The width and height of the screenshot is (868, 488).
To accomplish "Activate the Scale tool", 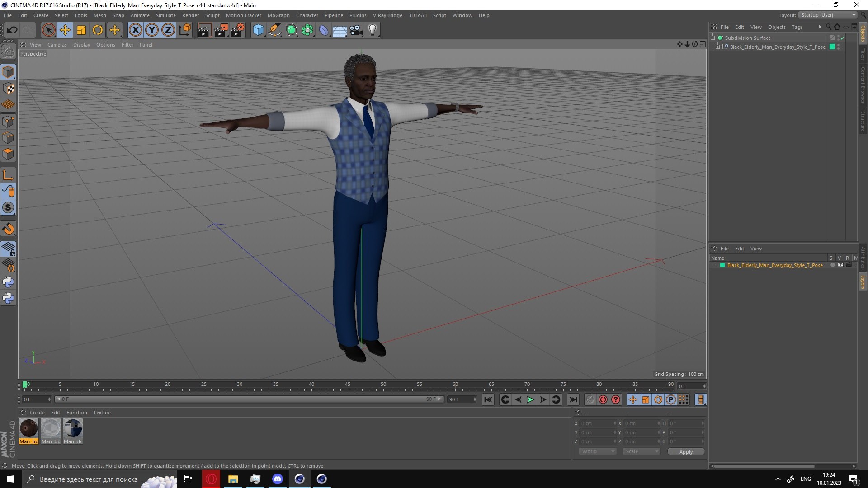I will point(81,30).
